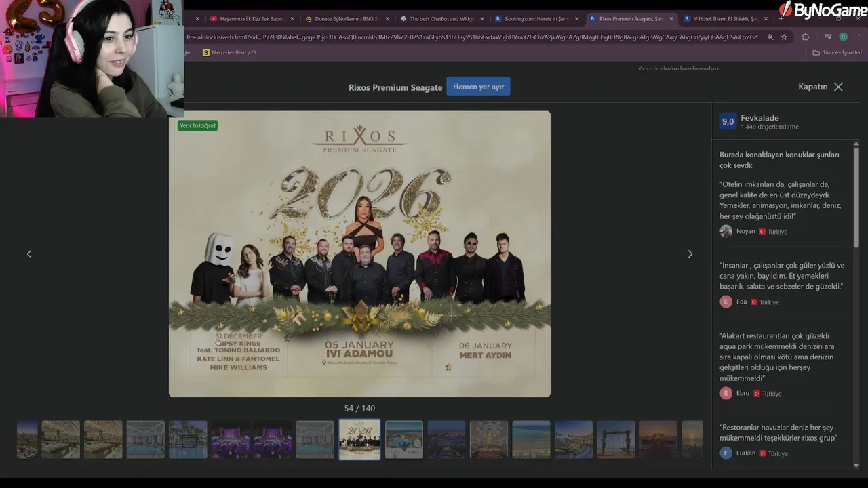
Task: Click Eda's review about güler yüzlü staff
Action: (782, 276)
